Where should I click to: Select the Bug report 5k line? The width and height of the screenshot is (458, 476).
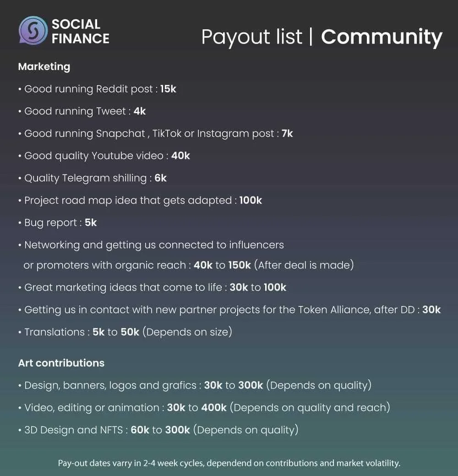coord(57,223)
